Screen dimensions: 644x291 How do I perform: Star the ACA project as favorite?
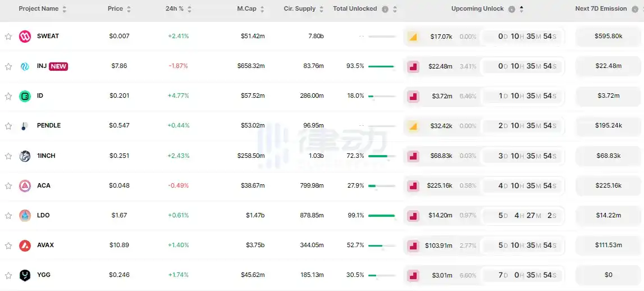8,186
